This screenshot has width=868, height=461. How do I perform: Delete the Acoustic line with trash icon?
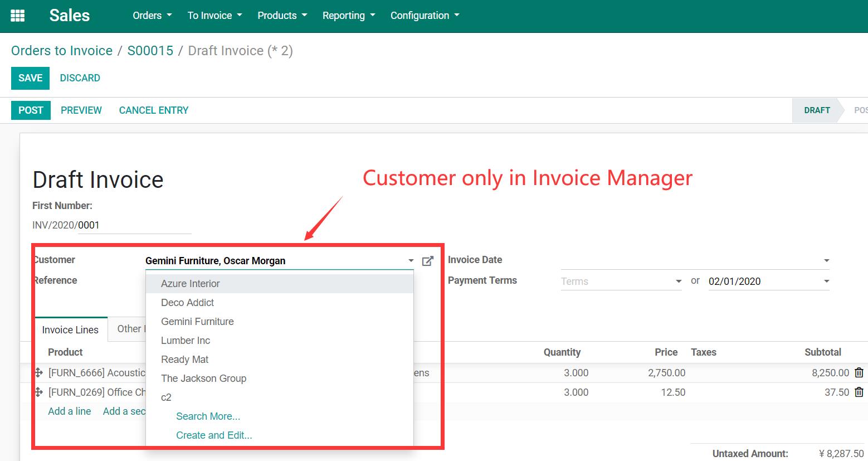tap(859, 373)
